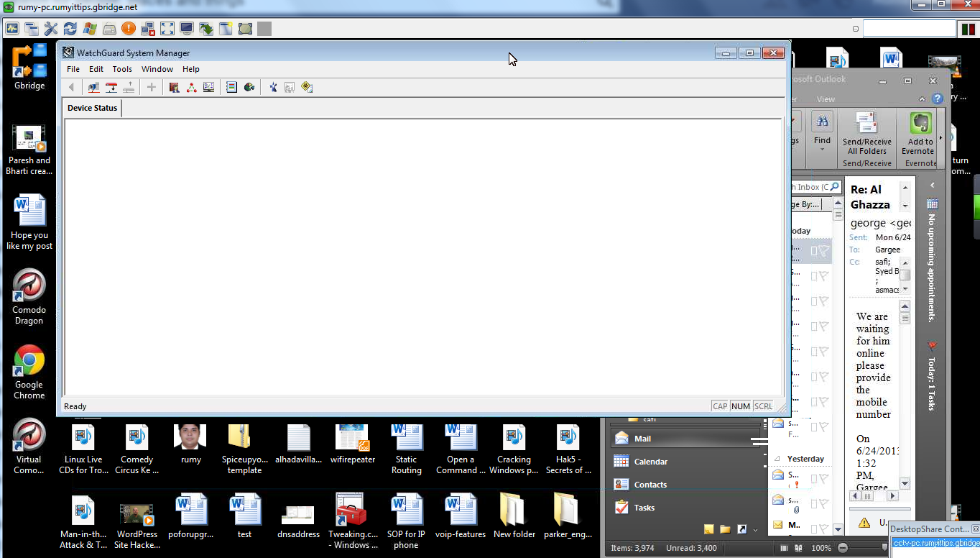The width and height of the screenshot is (980, 558).
Task: Click the HostWatch screen icon in WatchGuard toolbar
Action: [x=209, y=87]
